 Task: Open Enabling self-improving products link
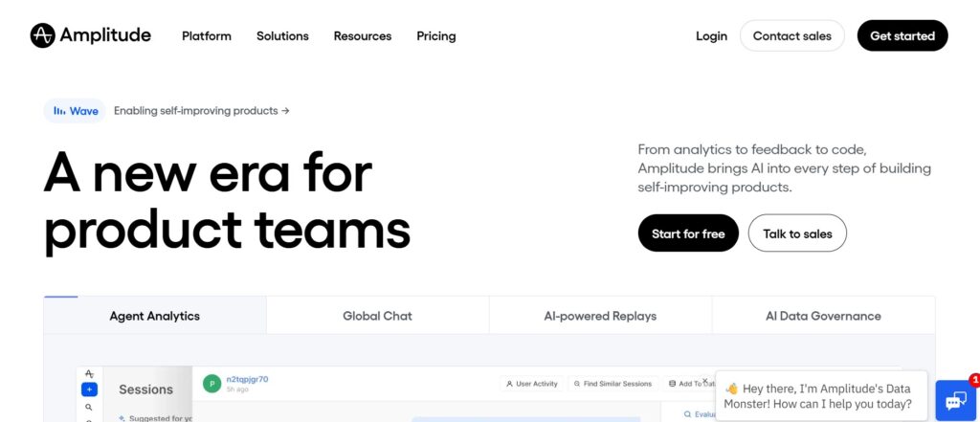click(x=201, y=111)
